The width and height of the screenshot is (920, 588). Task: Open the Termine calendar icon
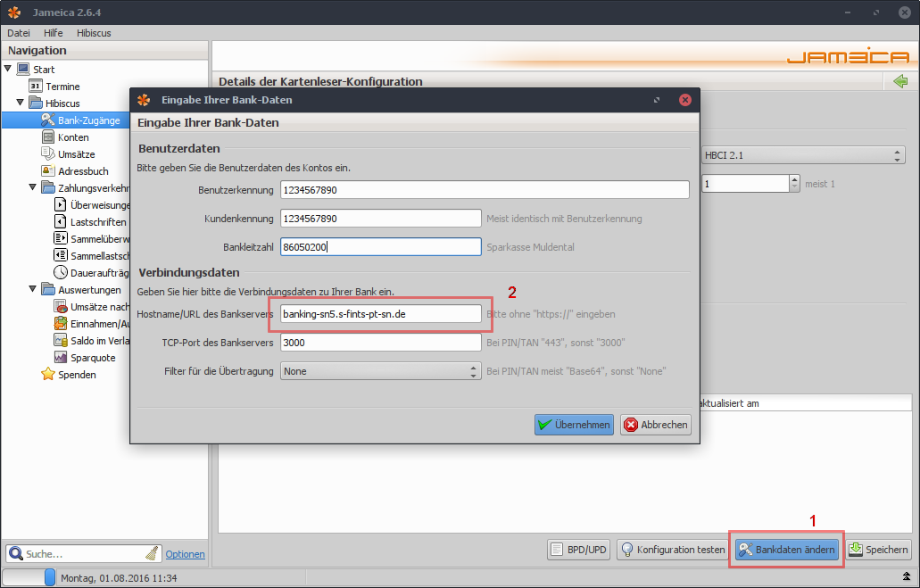(35, 87)
